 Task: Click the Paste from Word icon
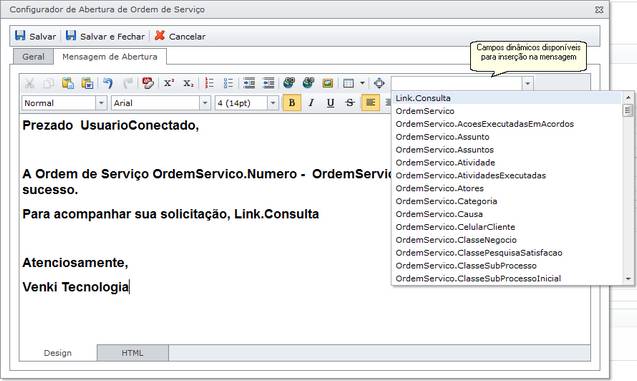coord(87,83)
